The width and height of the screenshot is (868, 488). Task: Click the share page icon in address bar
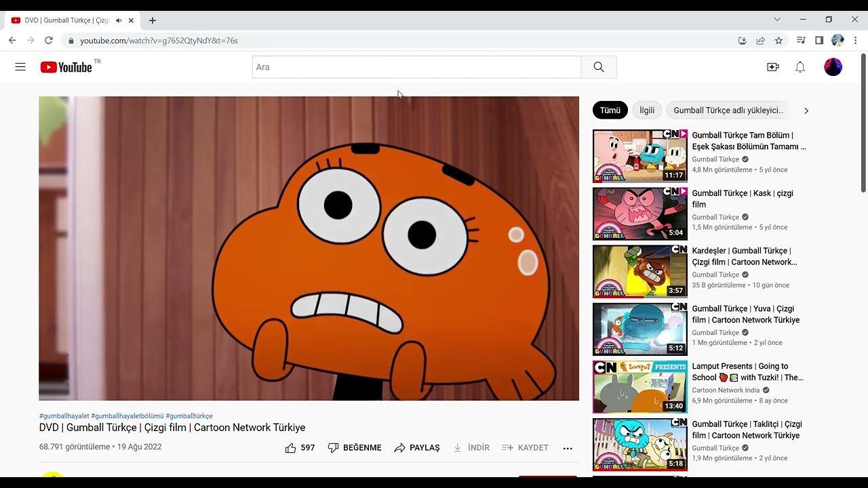click(x=761, y=41)
